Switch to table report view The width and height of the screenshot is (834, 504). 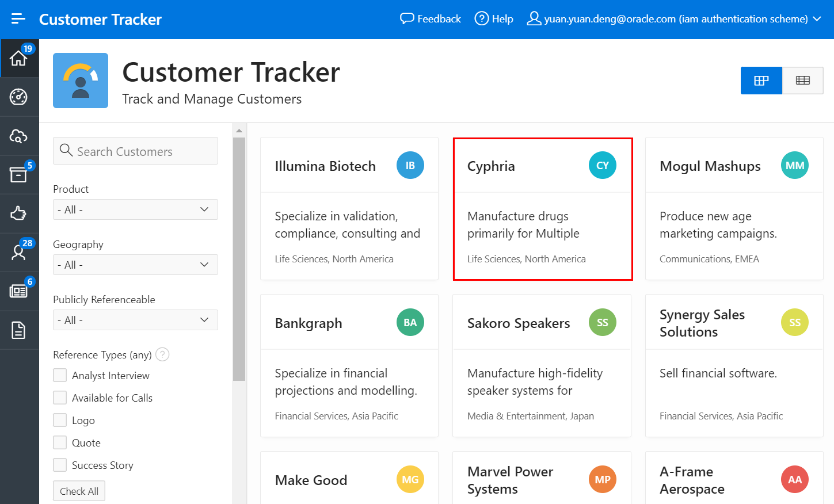coord(803,81)
